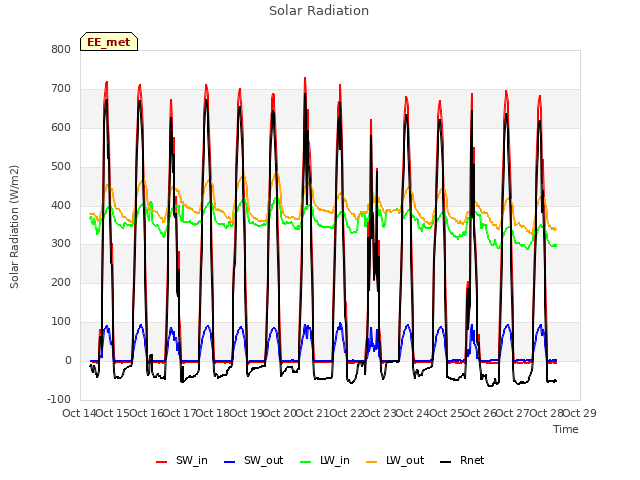Click the 600 y-axis tick label
This screenshot has width=640, height=480.
tap(61, 127)
